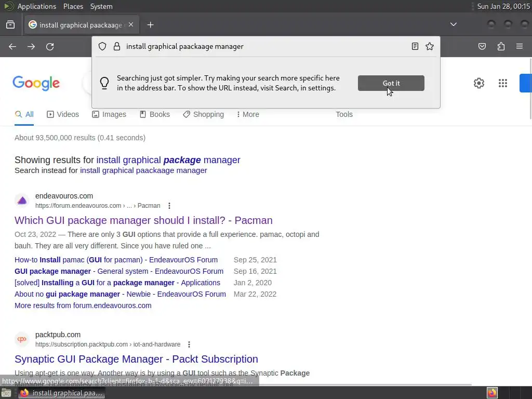Screen dimensions: 532x399
Task: Click the tracking protection shield icon
Action: (102, 46)
